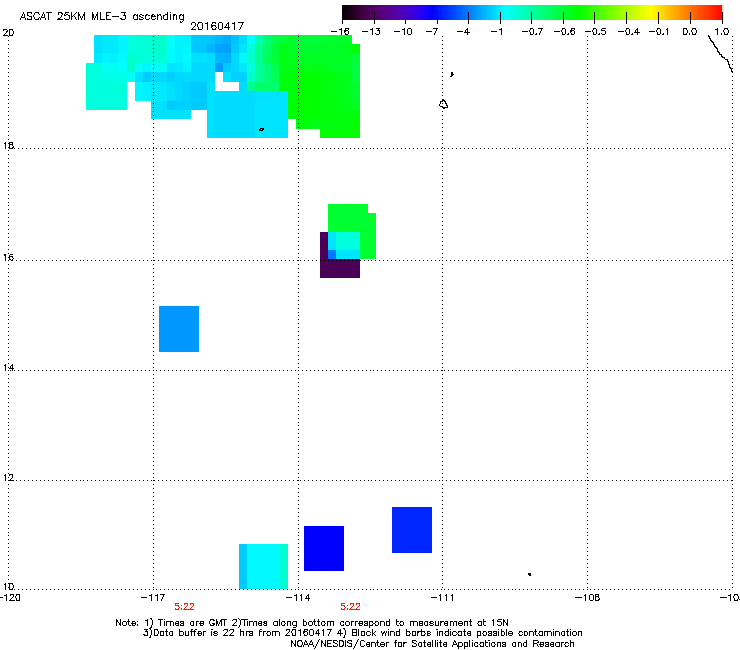Click the coastline outline in the top-right corner
Viewport: 740px width, 650px height.
pyautogui.click(x=721, y=53)
